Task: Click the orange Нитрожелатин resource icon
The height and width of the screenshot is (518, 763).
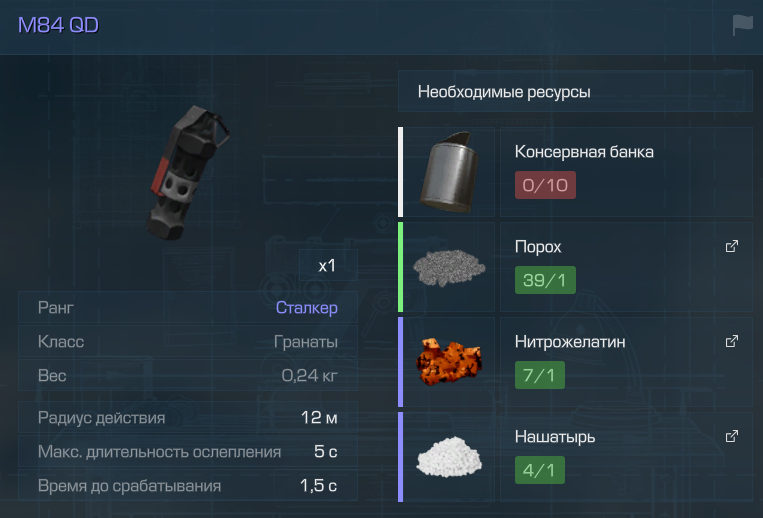Action: pos(449,362)
